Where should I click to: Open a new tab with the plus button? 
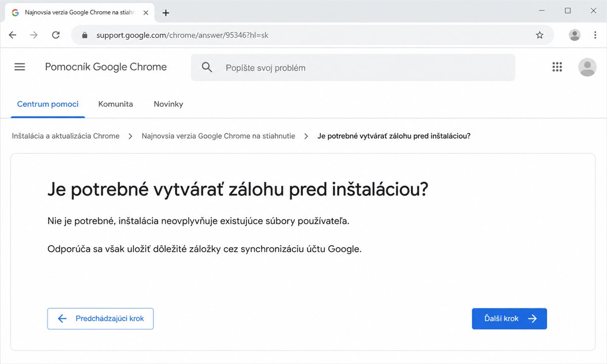coord(166,13)
